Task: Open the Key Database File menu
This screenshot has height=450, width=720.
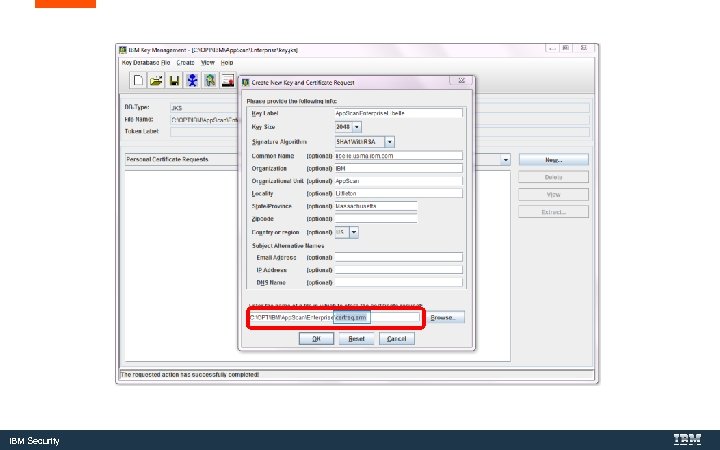Action: point(146,62)
